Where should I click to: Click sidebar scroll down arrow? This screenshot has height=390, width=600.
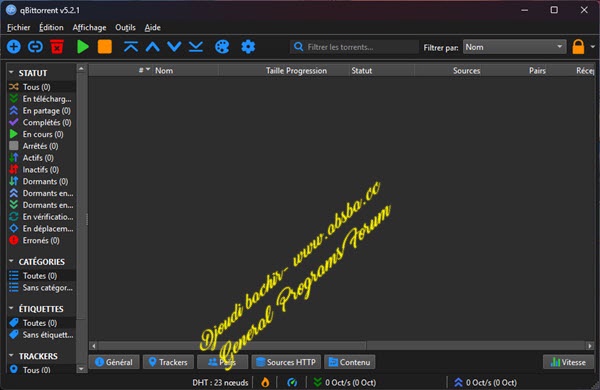pyautogui.click(x=81, y=369)
